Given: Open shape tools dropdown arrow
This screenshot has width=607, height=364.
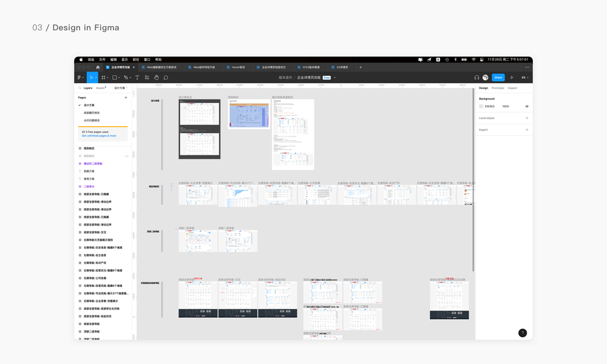Looking at the screenshot, I should point(119,78).
